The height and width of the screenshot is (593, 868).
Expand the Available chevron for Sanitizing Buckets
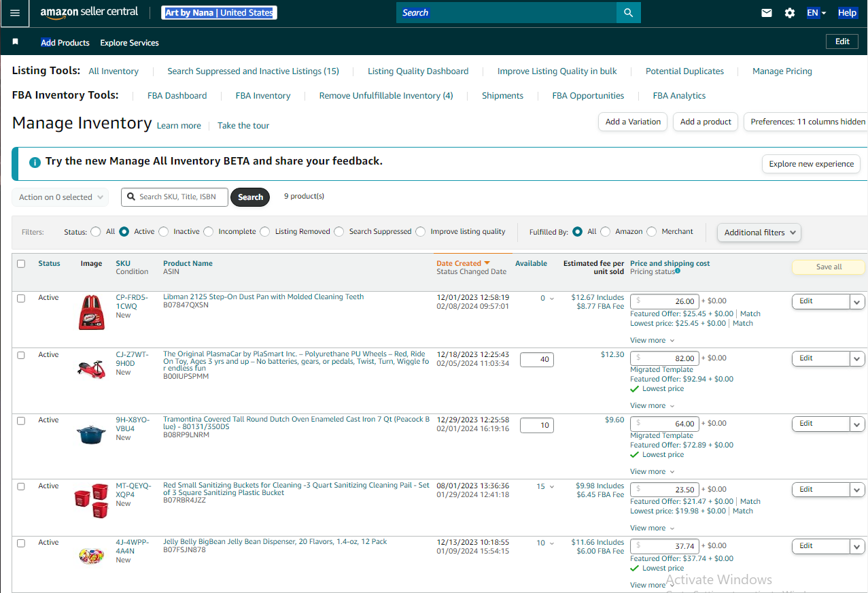(x=551, y=487)
